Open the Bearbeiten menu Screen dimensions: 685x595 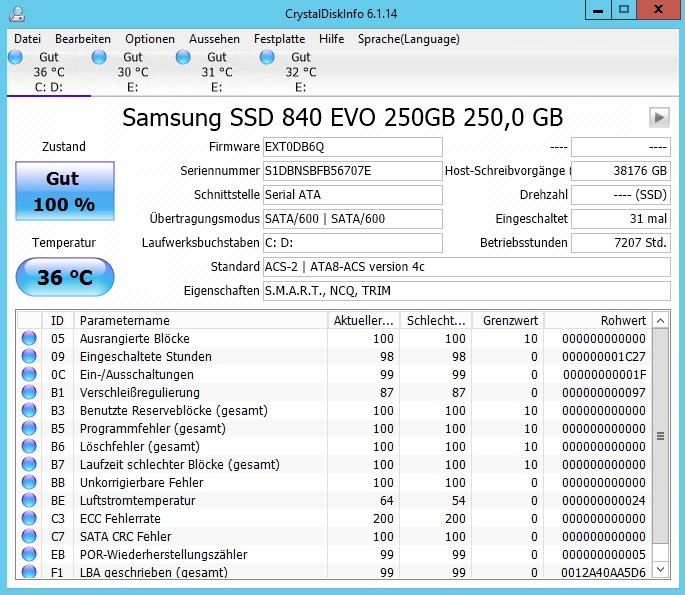(83, 39)
